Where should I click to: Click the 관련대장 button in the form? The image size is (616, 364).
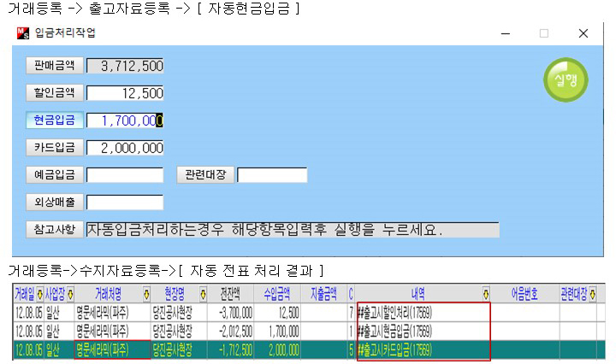(205, 174)
